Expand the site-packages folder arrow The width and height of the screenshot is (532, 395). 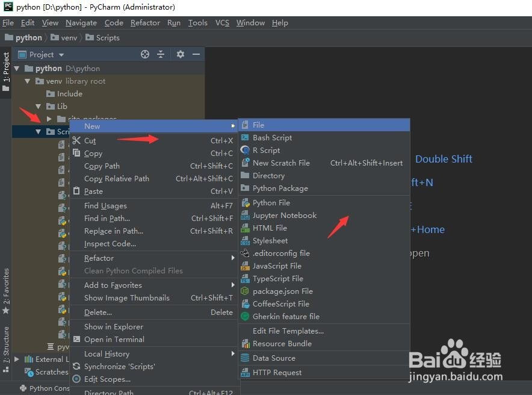pos(49,119)
